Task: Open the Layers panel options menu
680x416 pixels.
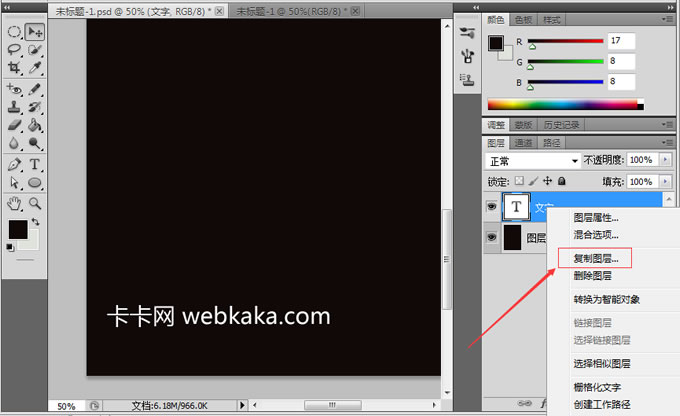Action: 667,142
